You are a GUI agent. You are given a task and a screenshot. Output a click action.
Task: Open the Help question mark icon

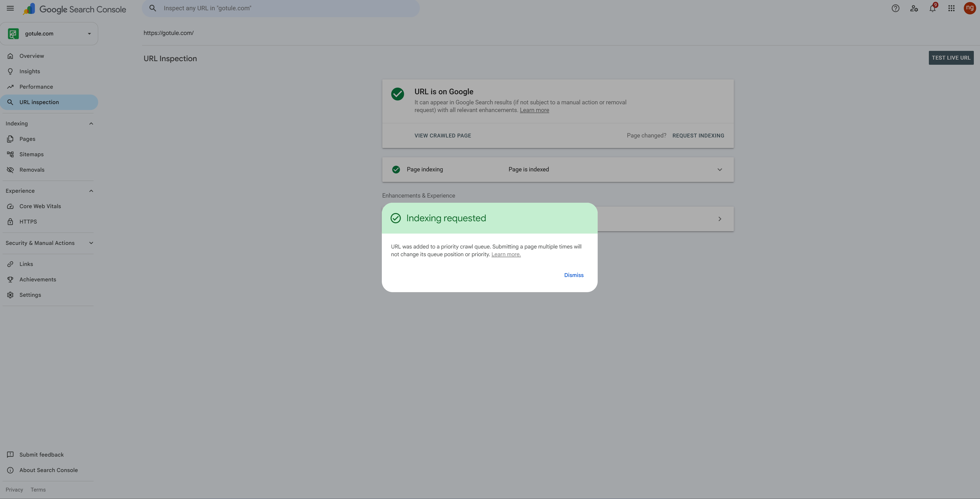click(x=895, y=8)
